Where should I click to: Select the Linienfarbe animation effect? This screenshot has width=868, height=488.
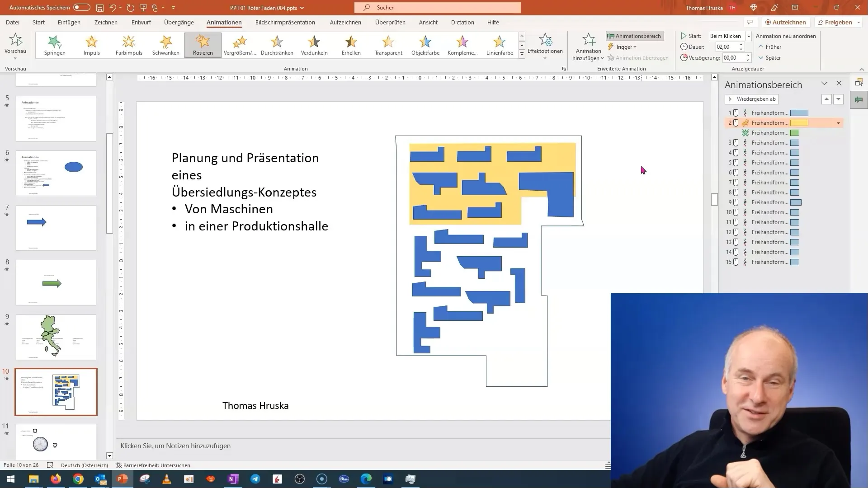(500, 45)
